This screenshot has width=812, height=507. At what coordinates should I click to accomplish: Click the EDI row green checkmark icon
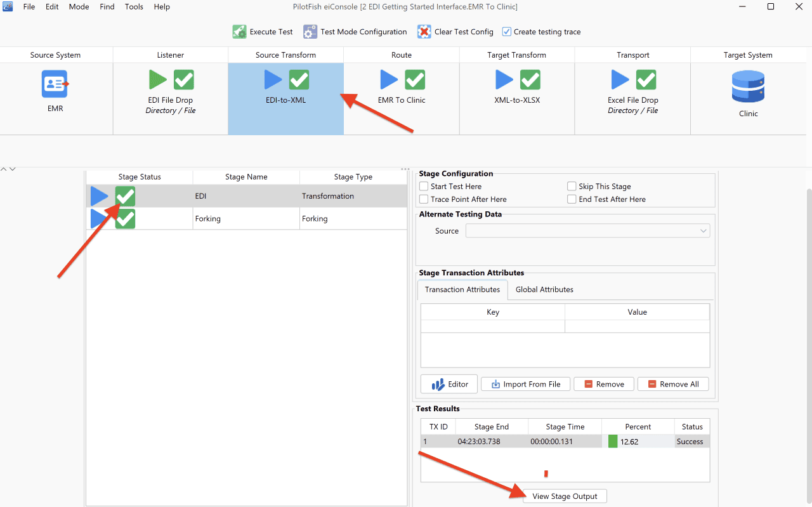point(125,196)
